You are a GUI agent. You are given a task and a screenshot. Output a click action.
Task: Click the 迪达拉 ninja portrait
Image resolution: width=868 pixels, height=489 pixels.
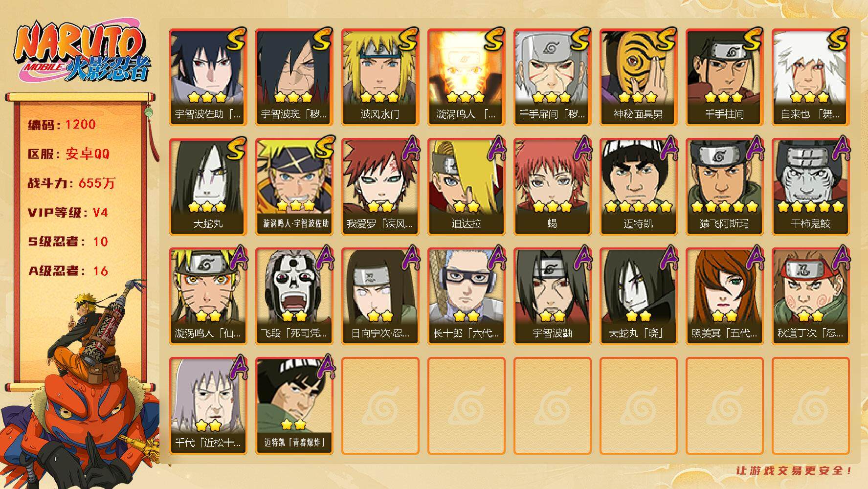[x=466, y=186]
